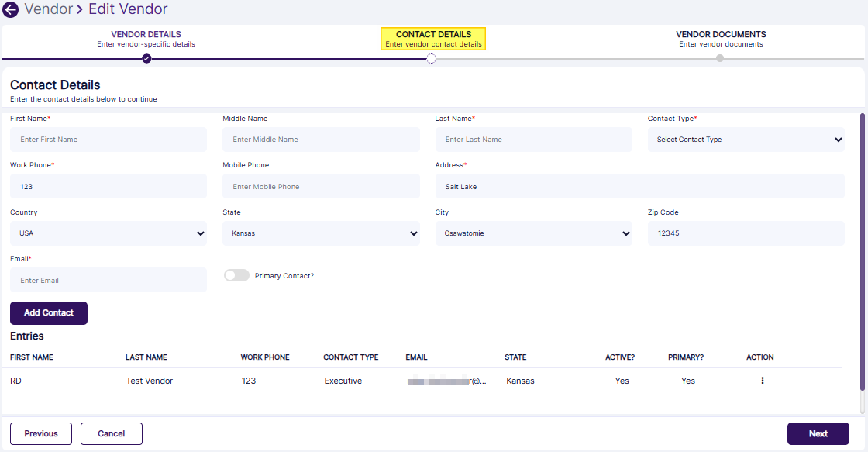This screenshot has width=868, height=452.
Task: Expand the Country dropdown showing USA
Action: [x=108, y=233]
